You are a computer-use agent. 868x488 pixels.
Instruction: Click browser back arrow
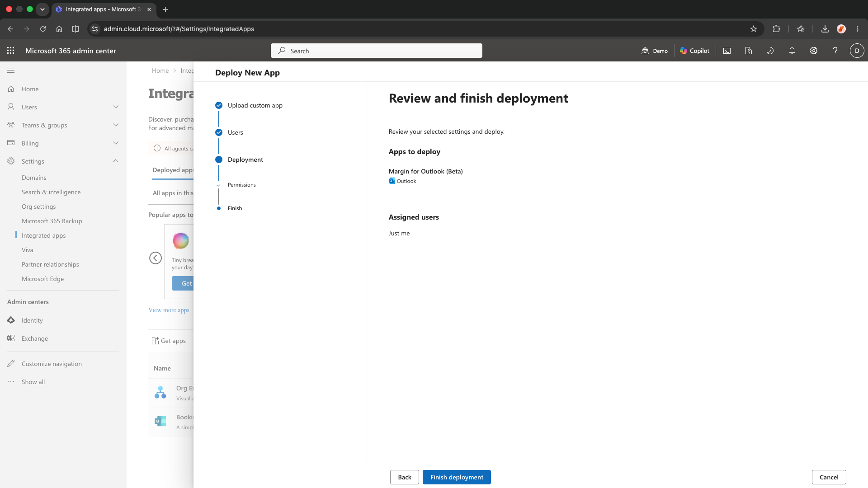pos(10,29)
